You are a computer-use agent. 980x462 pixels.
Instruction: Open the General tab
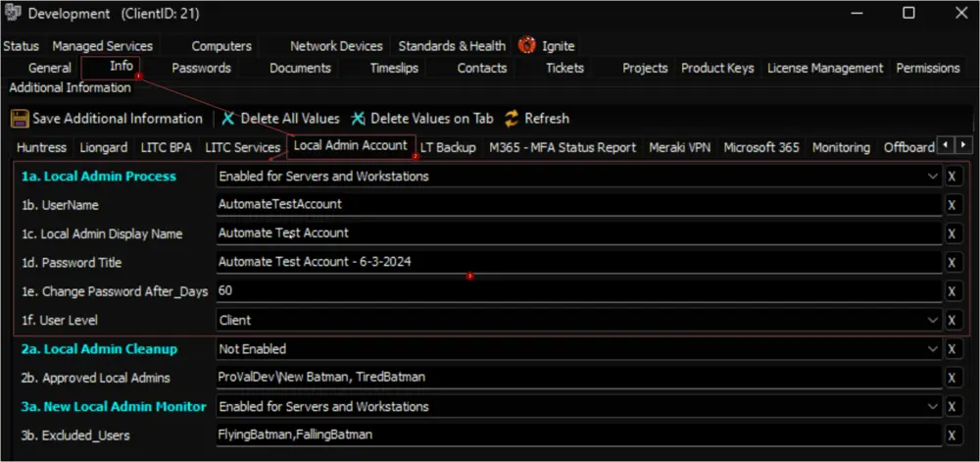50,68
